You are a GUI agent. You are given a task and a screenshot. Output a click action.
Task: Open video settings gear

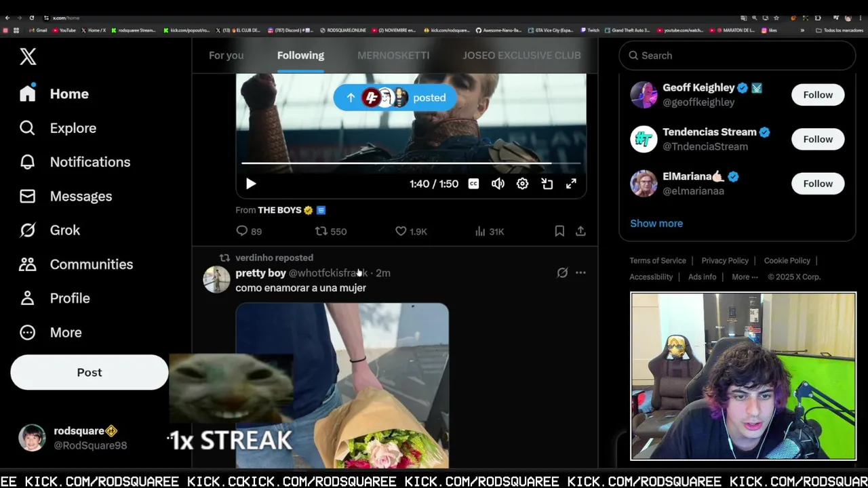coord(522,184)
